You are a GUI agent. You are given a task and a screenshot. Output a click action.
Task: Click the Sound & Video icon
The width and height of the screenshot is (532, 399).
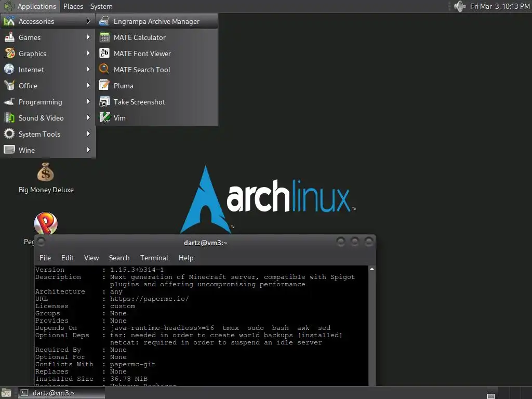[9, 118]
